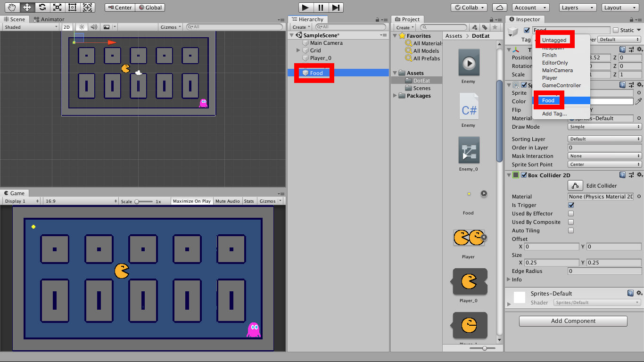Screen dimensions: 644x362
Task: Select the Rect tool in toolbar
Action: (x=72, y=8)
